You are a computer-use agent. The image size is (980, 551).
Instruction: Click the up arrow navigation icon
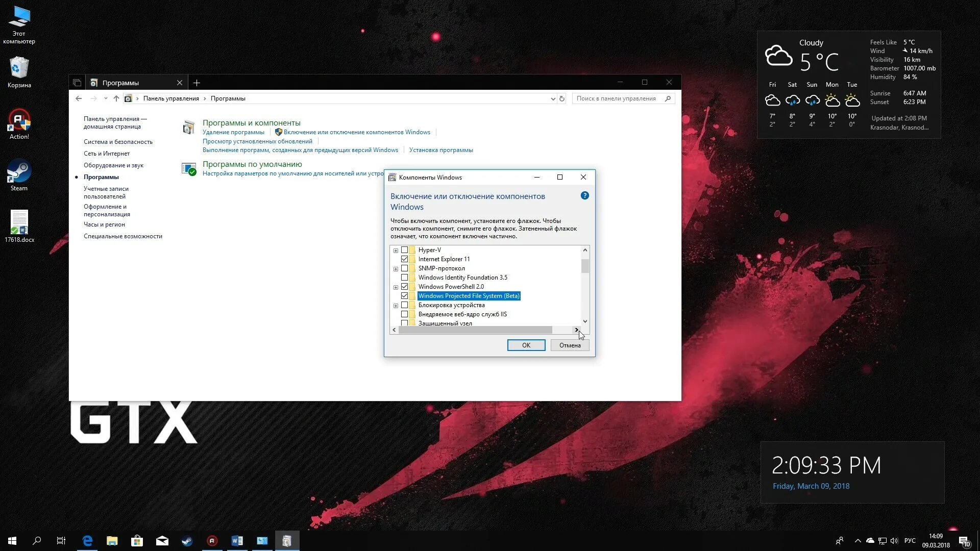(x=116, y=98)
